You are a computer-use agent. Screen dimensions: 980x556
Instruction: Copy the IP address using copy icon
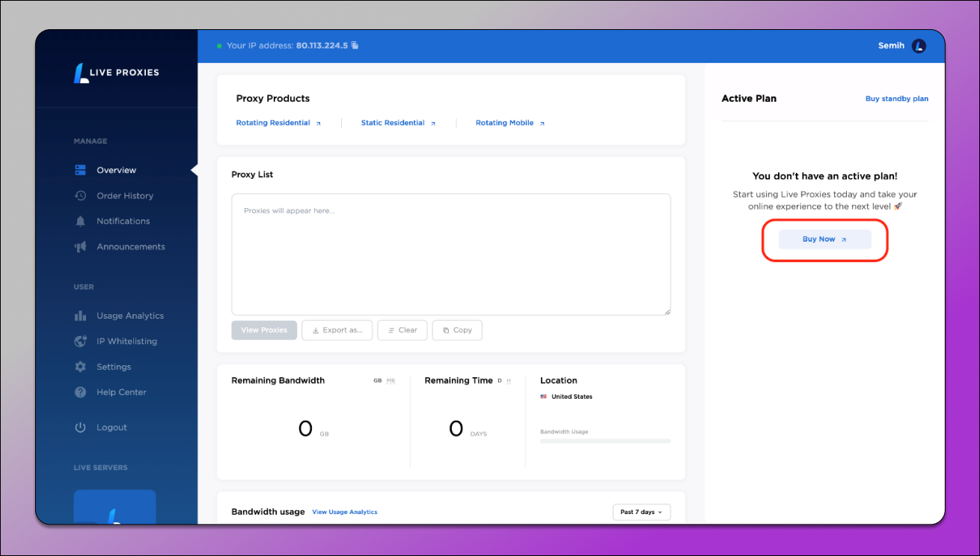[x=355, y=46]
